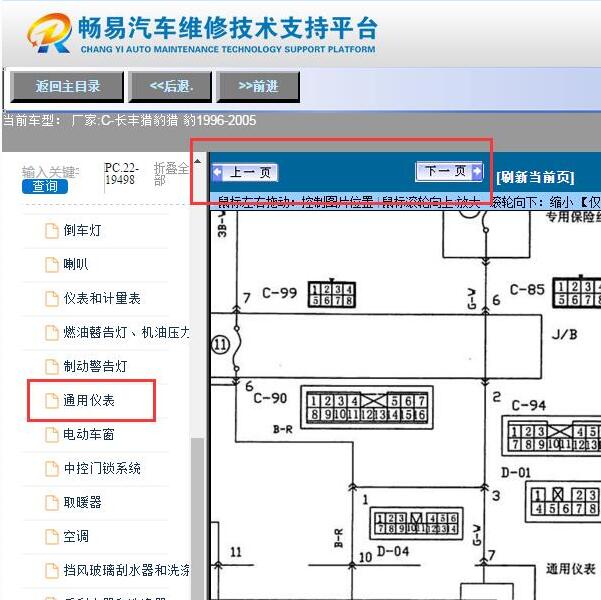The image size is (601, 600).
Task: Click document icon beside 通用仪表
Action: (x=52, y=401)
